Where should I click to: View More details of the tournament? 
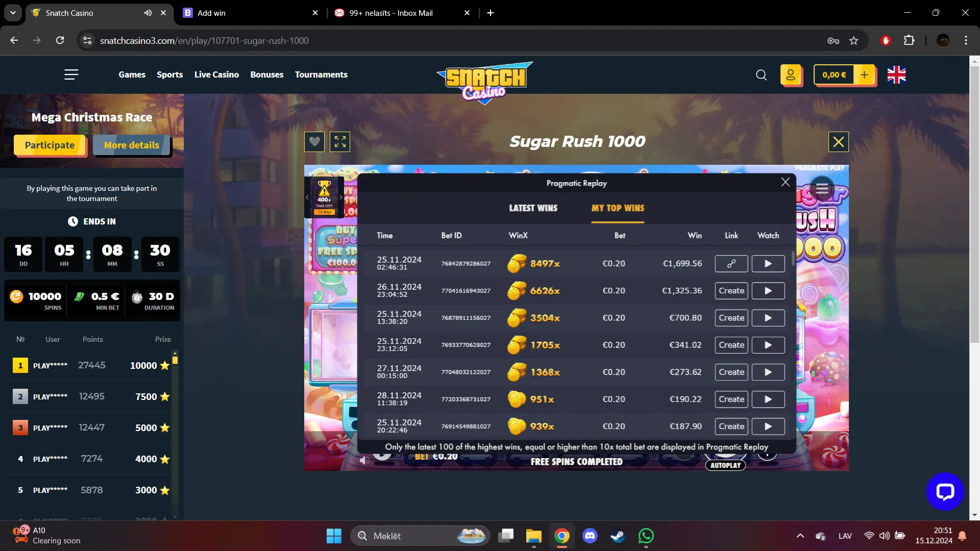132,145
